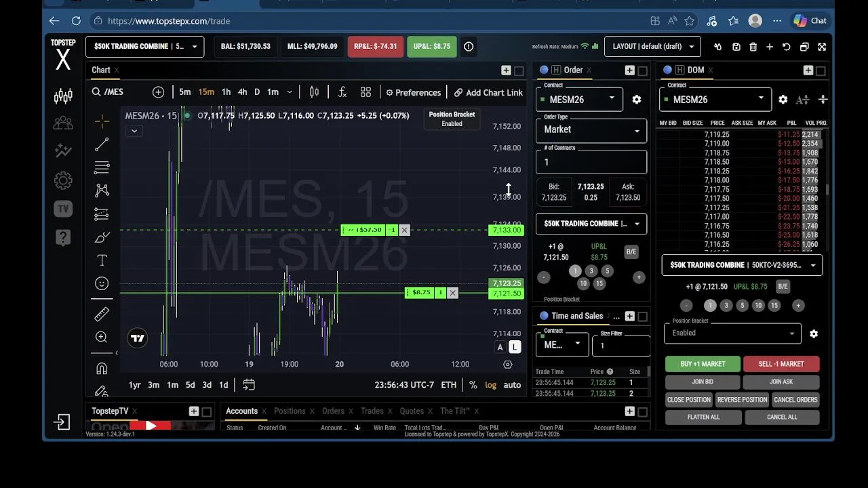
Task: Expand more timeframes chevron after 1m
Action: tap(290, 92)
